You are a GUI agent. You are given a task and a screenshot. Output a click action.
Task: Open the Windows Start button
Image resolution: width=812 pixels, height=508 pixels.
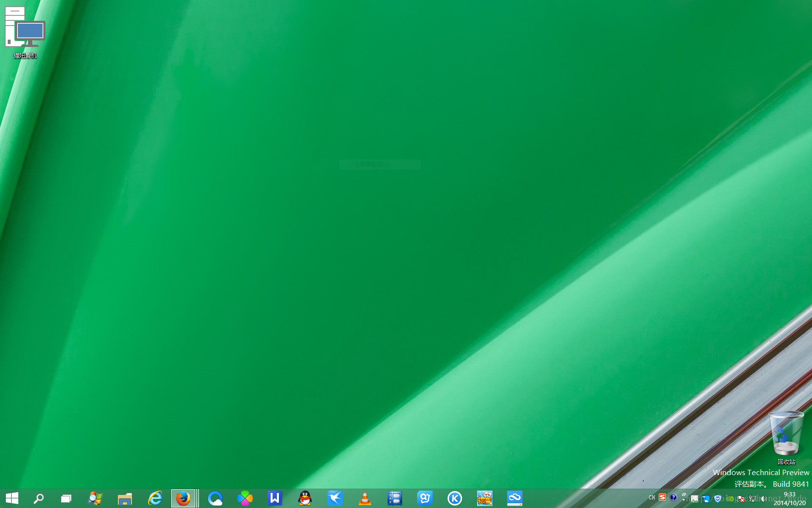tap(12, 498)
